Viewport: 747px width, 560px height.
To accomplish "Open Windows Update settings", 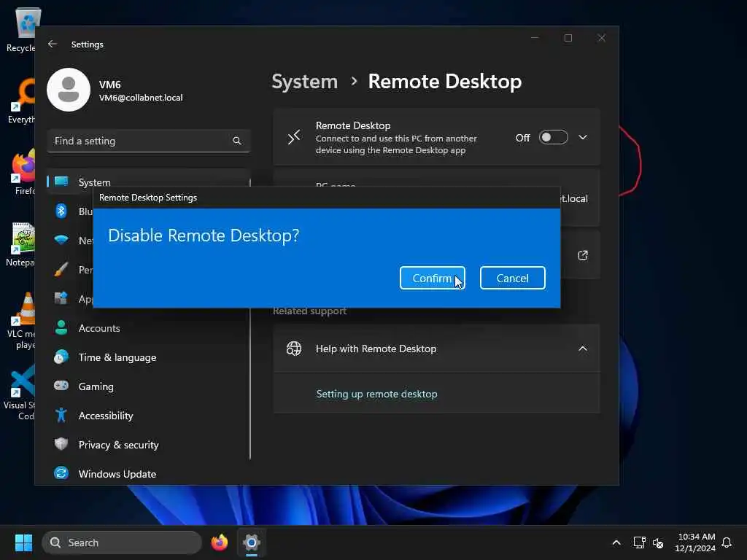I will coord(148,474).
